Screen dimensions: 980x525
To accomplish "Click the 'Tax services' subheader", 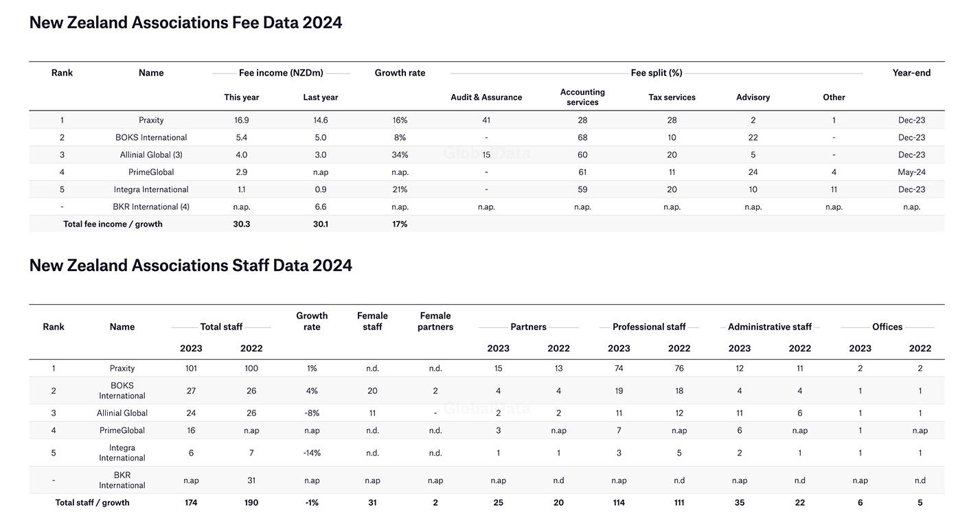I will (x=672, y=97).
